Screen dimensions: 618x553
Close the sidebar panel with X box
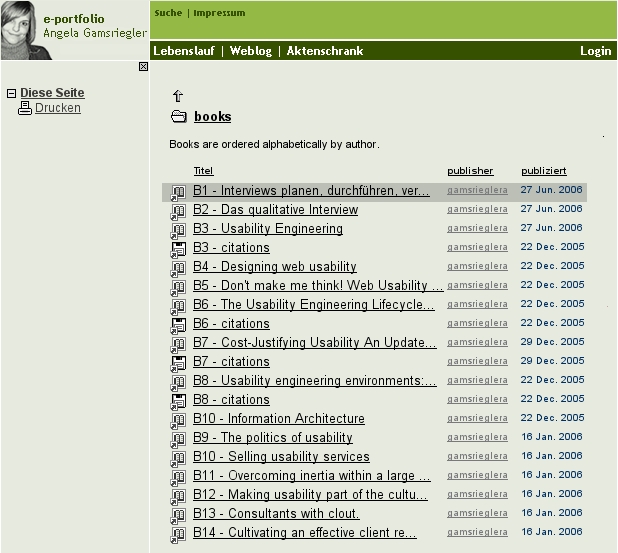coord(143,67)
